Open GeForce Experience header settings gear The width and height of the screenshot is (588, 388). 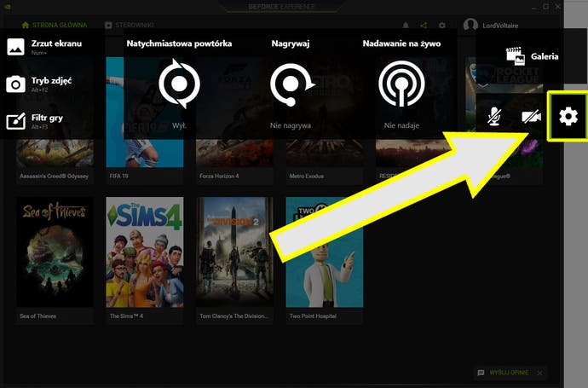pyautogui.click(x=442, y=26)
